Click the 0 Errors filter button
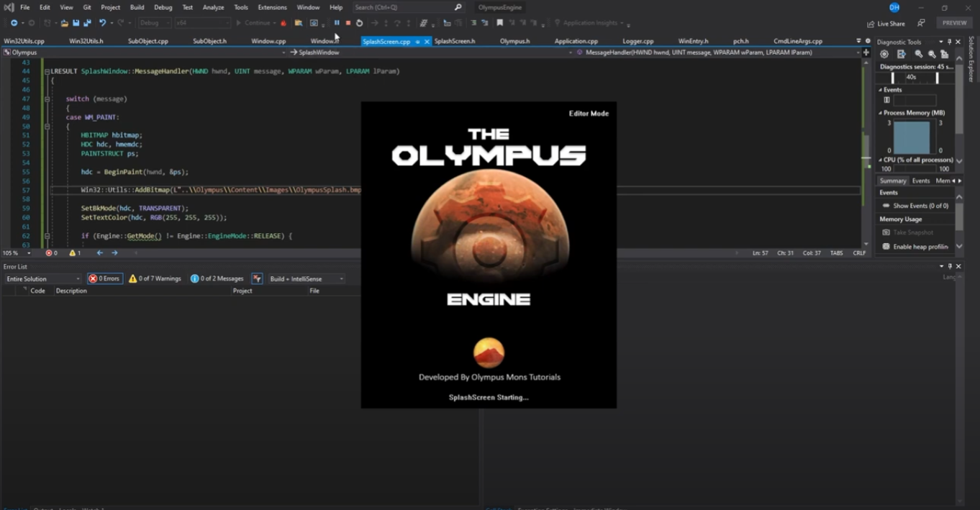This screenshot has width=980, height=510. [106, 278]
